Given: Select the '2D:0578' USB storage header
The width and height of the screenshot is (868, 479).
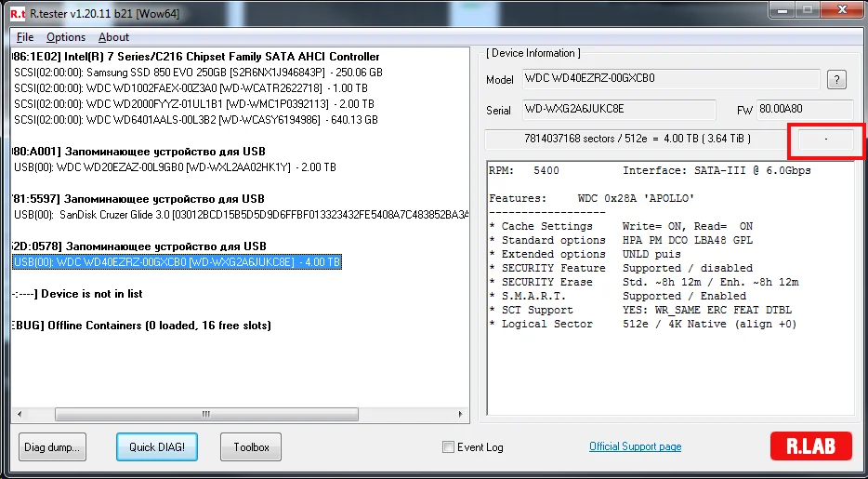Looking at the screenshot, I should click(x=138, y=246).
